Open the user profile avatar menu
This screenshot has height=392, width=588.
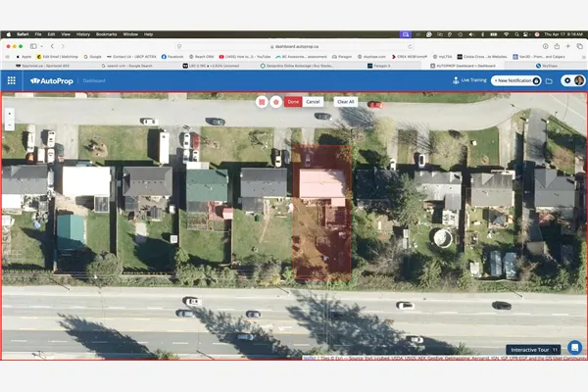click(x=579, y=80)
